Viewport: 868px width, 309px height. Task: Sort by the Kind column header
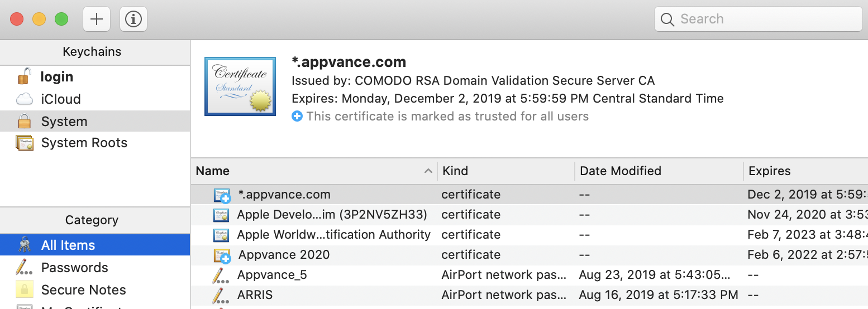point(506,171)
